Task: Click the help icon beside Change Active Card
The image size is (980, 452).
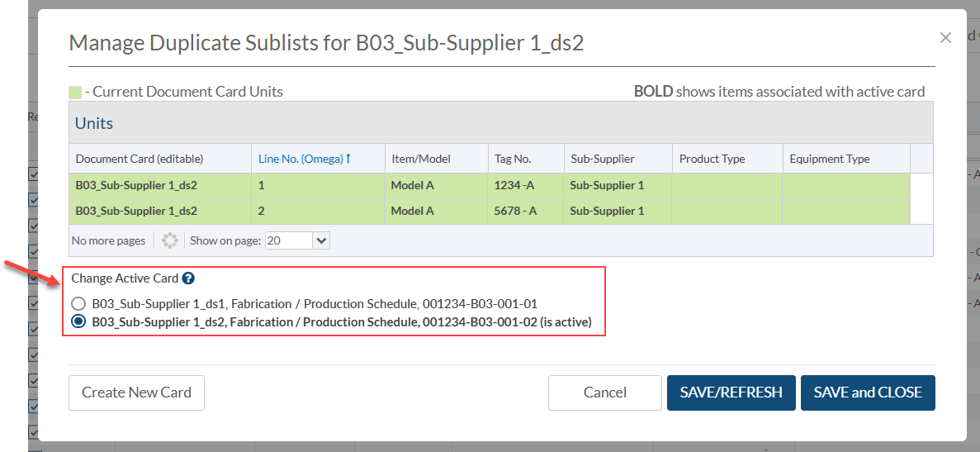Action: pos(188,279)
